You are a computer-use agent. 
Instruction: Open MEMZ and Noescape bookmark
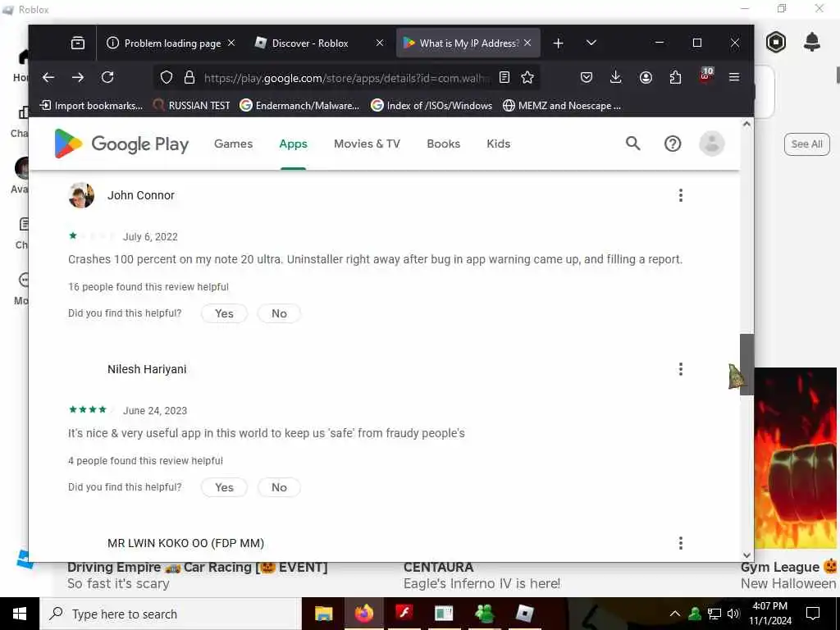(562, 106)
